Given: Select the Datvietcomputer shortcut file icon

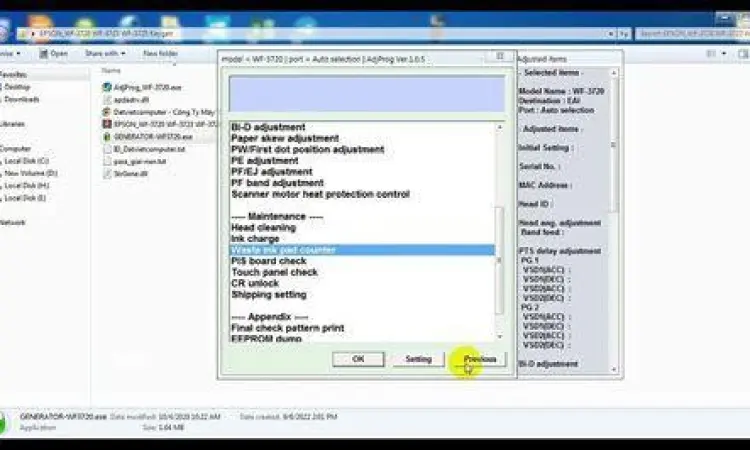Looking at the screenshot, I should [x=107, y=112].
